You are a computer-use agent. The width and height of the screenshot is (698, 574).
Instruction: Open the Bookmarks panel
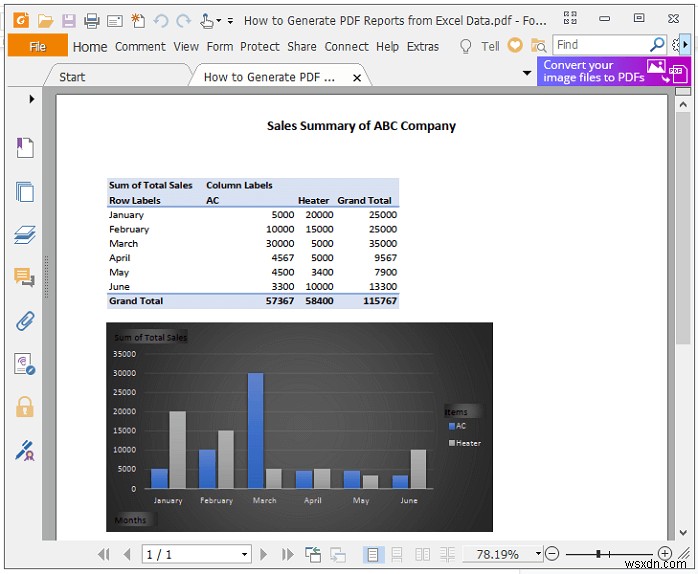[x=25, y=148]
